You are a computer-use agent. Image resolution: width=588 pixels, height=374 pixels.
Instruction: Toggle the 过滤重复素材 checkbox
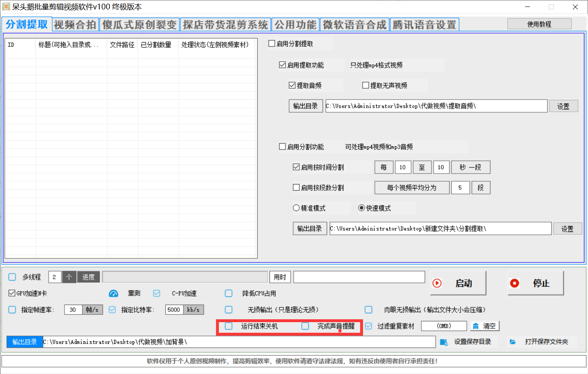point(368,326)
